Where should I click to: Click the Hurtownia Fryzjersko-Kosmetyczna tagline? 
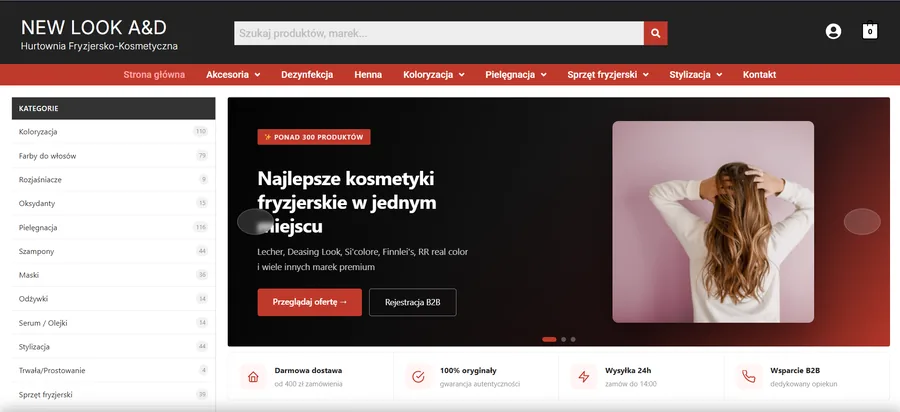pos(99,46)
